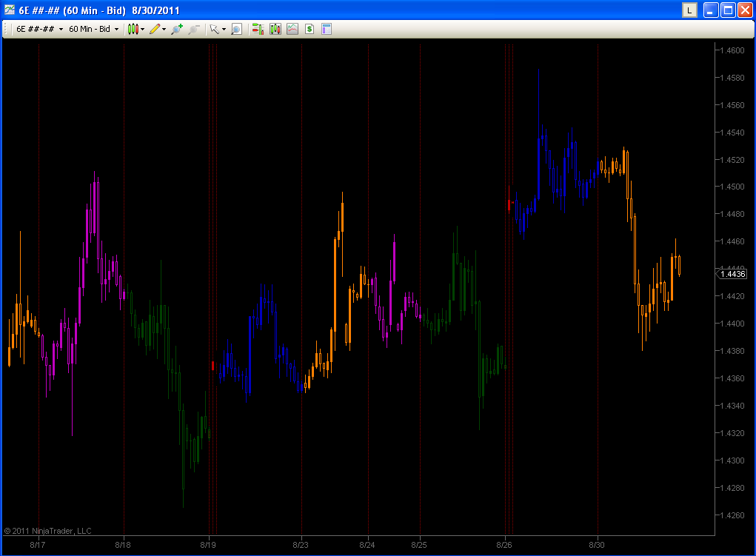Expand the drawing tools dropdown arrow

(x=164, y=30)
